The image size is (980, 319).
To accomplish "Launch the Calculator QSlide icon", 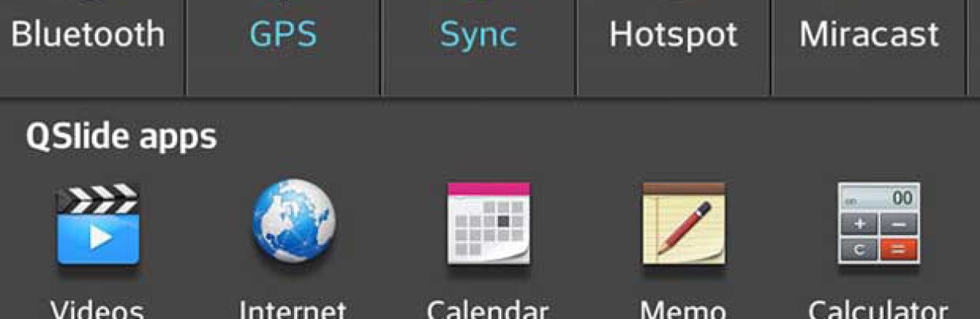I will pos(878,223).
